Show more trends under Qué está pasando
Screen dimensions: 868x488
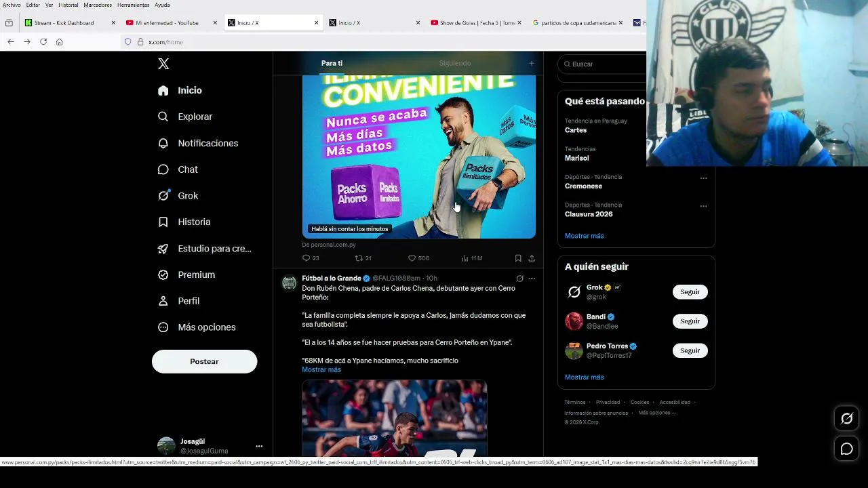click(x=584, y=236)
